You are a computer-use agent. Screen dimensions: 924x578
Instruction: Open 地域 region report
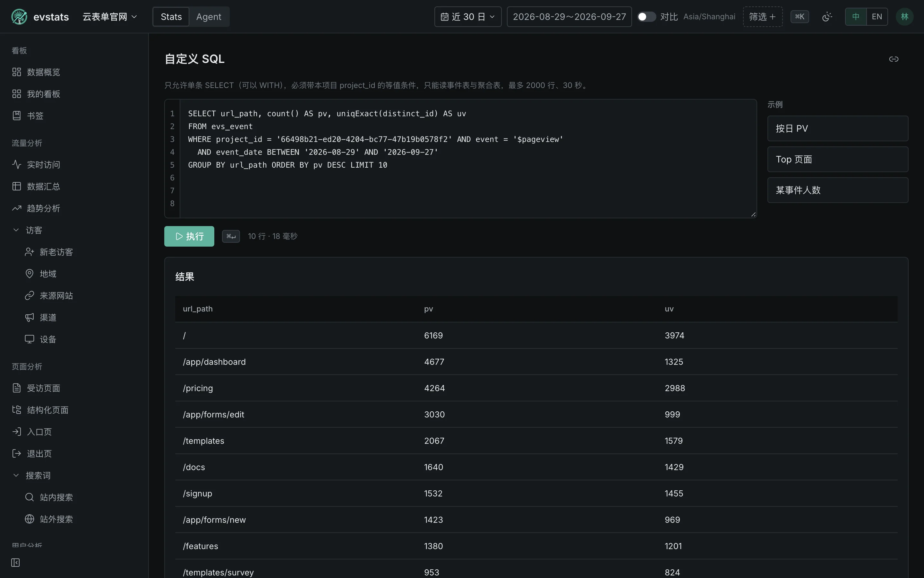pyautogui.click(x=80, y=274)
